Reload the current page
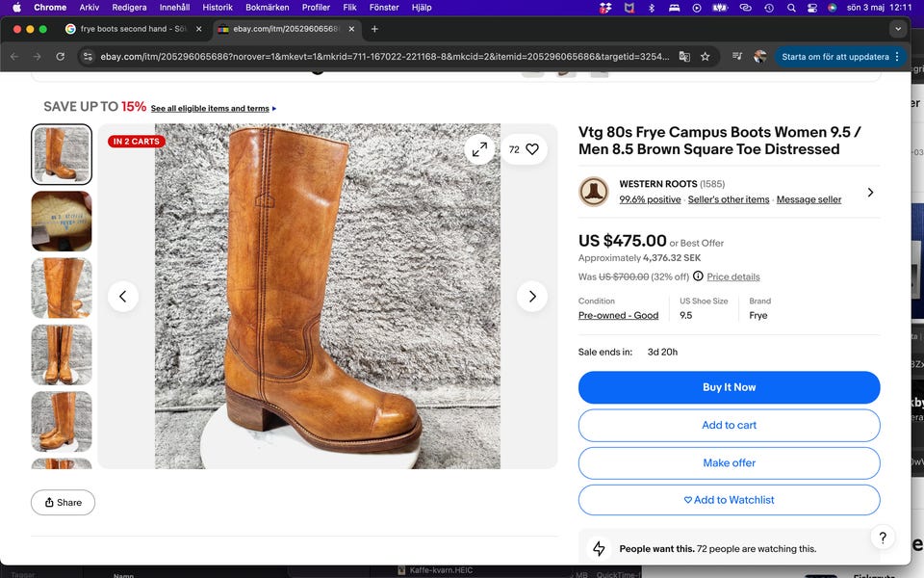 (60, 57)
